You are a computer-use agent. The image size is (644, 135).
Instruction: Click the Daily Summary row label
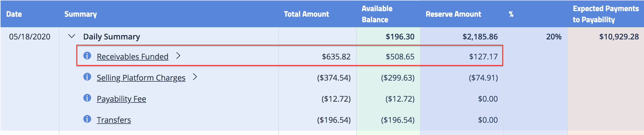(112, 37)
